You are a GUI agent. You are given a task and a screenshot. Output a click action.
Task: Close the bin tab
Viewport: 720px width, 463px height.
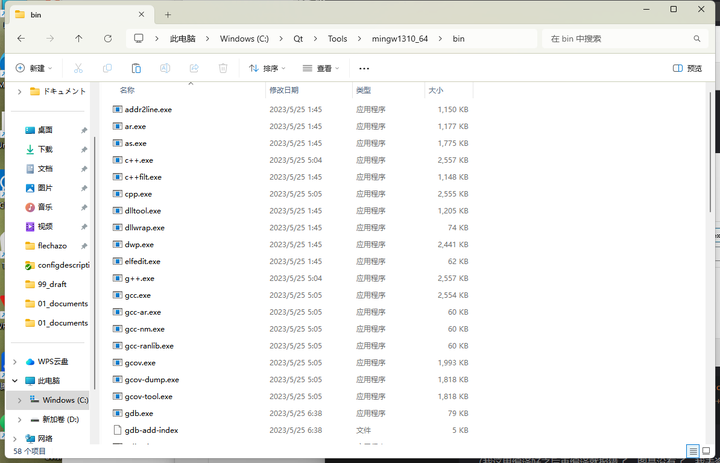[141, 15]
